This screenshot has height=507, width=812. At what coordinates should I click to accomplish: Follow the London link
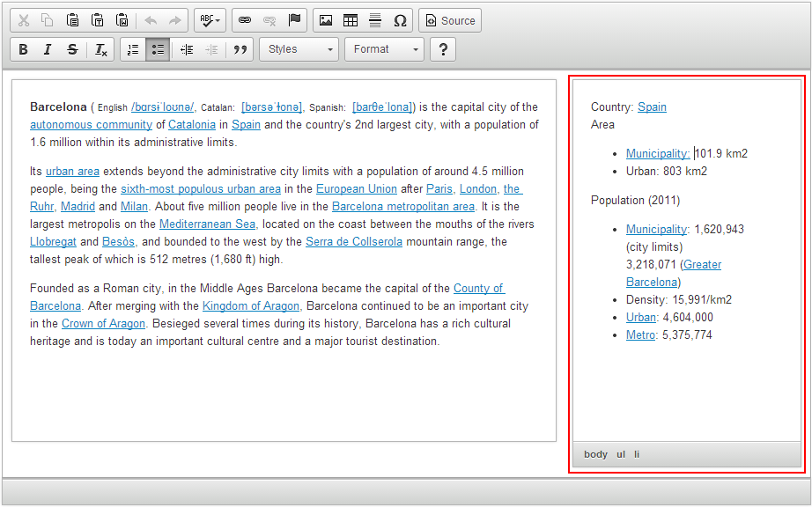coord(478,189)
